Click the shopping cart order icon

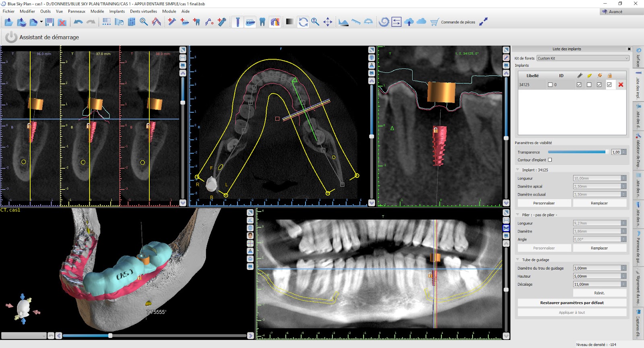[434, 22]
